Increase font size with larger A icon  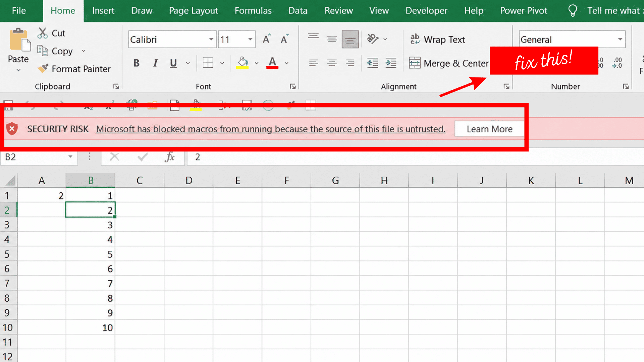(x=267, y=39)
